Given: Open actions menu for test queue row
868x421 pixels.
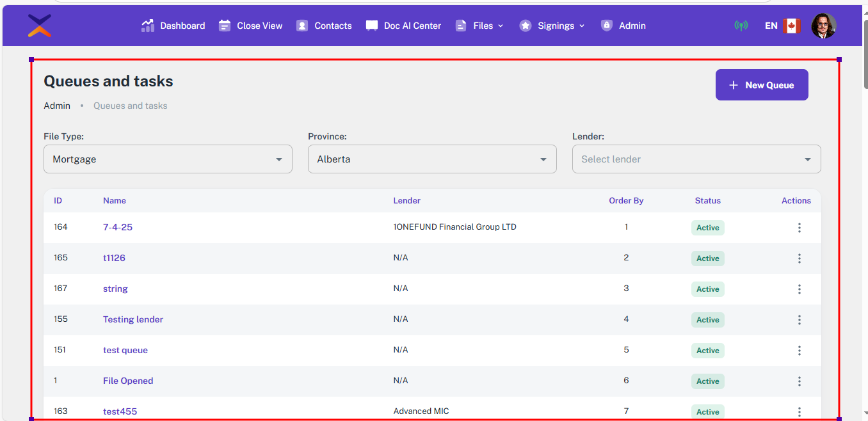Looking at the screenshot, I should (799, 351).
